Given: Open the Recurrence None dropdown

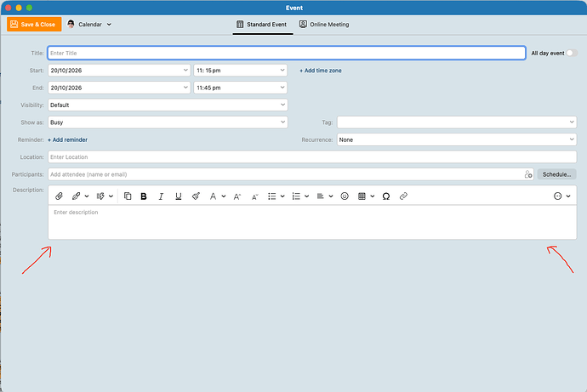Looking at the screenshot, I should [x=457, y=139].
